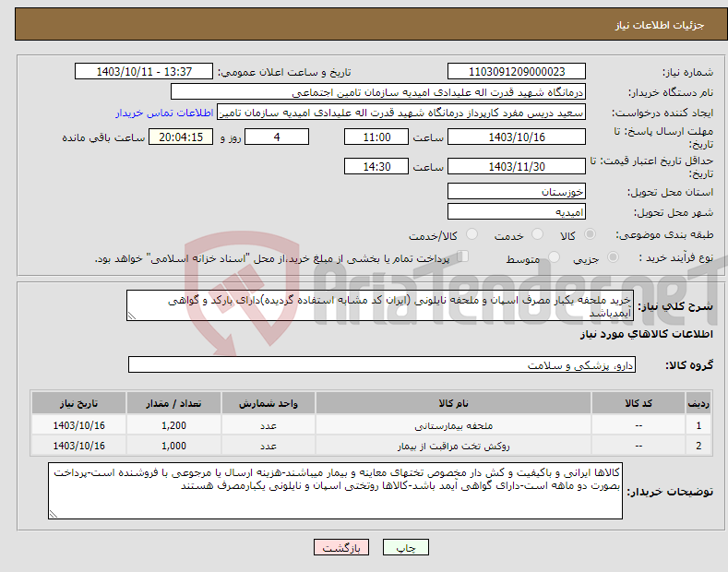The image size is (728, 572).
Task: Click the واحد شمارش column header
Action: click(x=269, y=403)
